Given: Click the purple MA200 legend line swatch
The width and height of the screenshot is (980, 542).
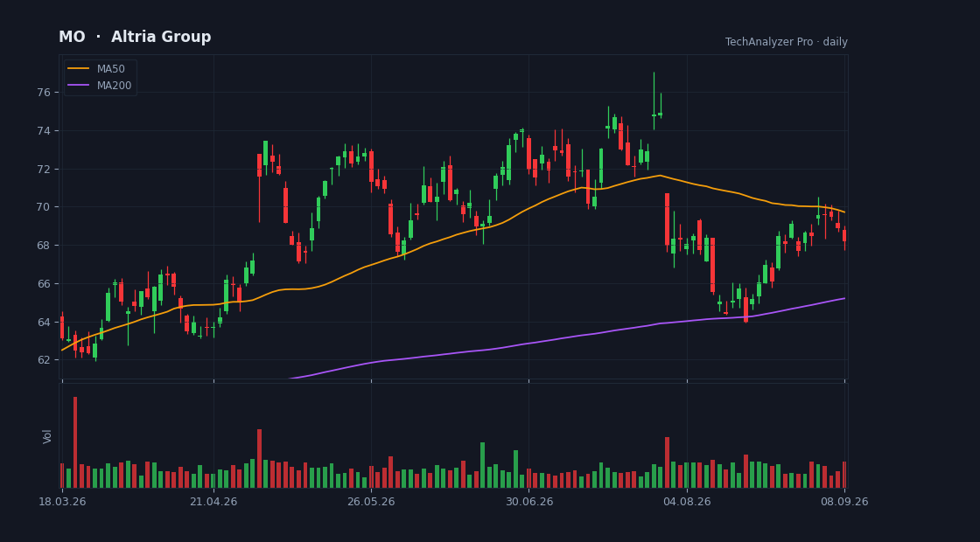Looking at the screenshot, I should (x=78, y=86).
